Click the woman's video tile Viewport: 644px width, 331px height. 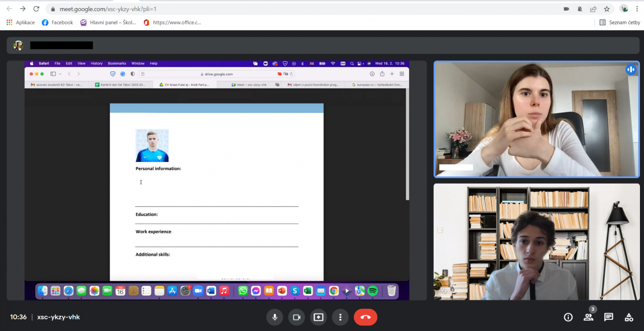536,119
